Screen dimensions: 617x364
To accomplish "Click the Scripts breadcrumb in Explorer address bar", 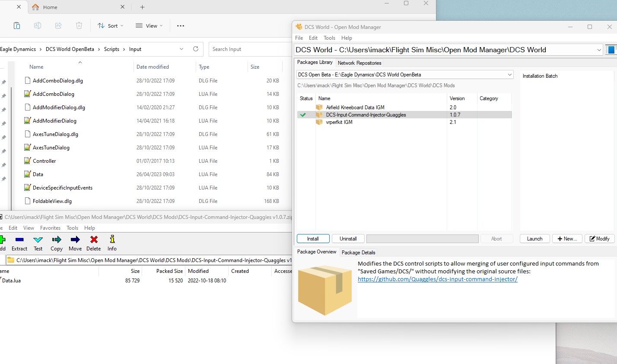I will [111, 49].
